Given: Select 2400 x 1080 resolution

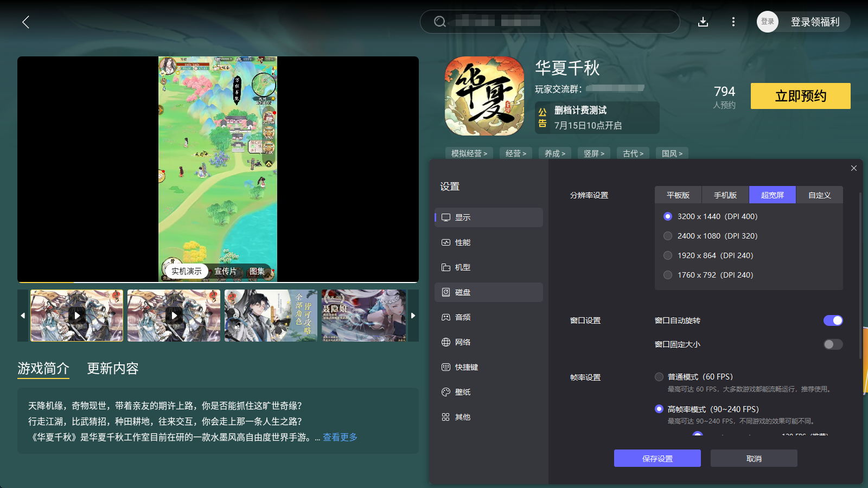Looking at the screenshot, I should 668,236.
